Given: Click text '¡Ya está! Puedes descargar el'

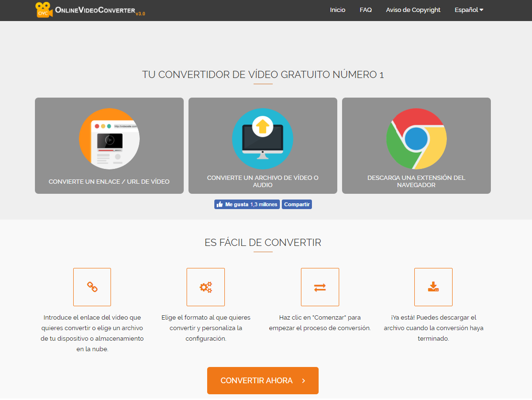Looking at the screenshot, I should tap(433, 317).
